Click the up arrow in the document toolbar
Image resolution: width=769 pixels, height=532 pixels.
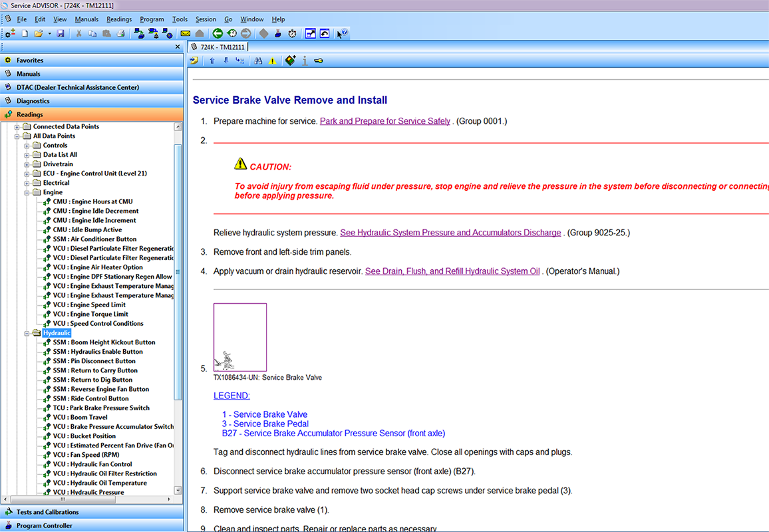[x=212, y=61]
